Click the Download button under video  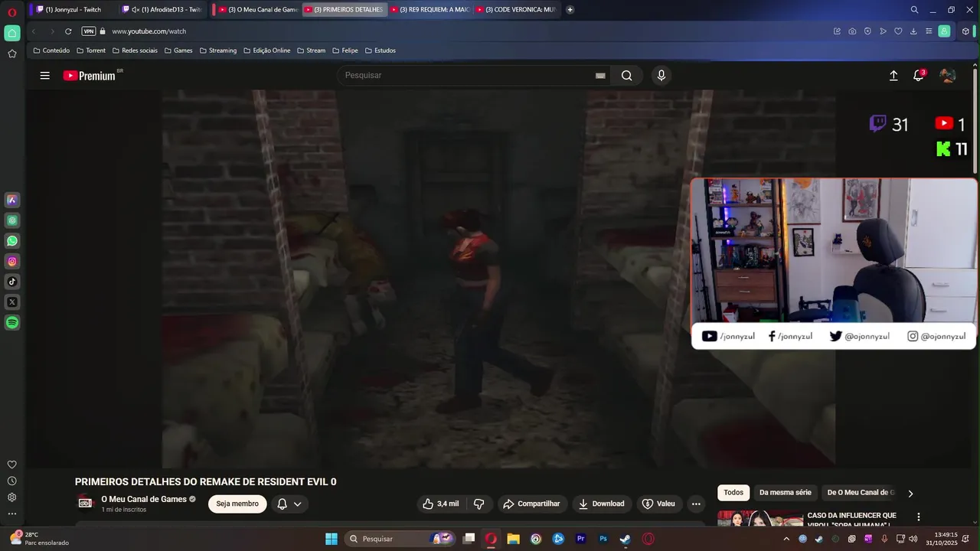(x=602, y=504)
